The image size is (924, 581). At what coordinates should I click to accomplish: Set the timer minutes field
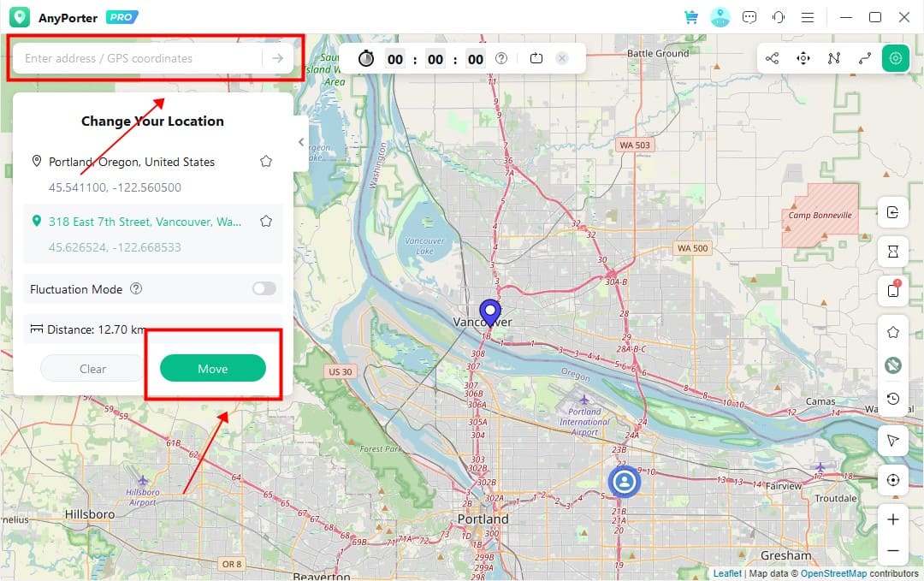point(435,59)
